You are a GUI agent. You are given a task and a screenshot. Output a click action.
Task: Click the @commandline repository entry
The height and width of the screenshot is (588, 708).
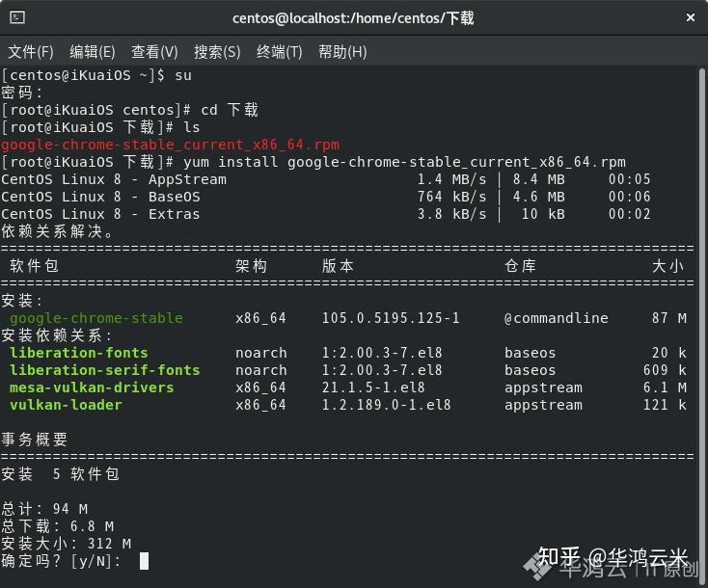(557, 318)
